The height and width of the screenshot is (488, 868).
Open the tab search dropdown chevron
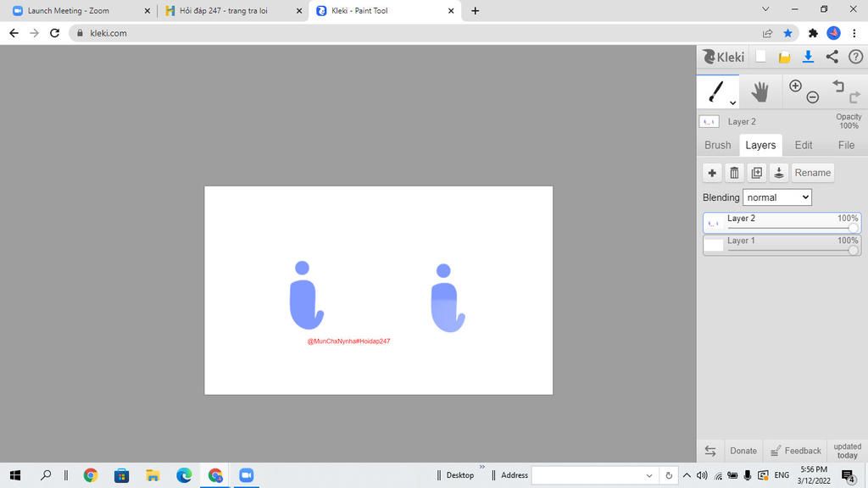pyautogui.click(x=765, y=8)
